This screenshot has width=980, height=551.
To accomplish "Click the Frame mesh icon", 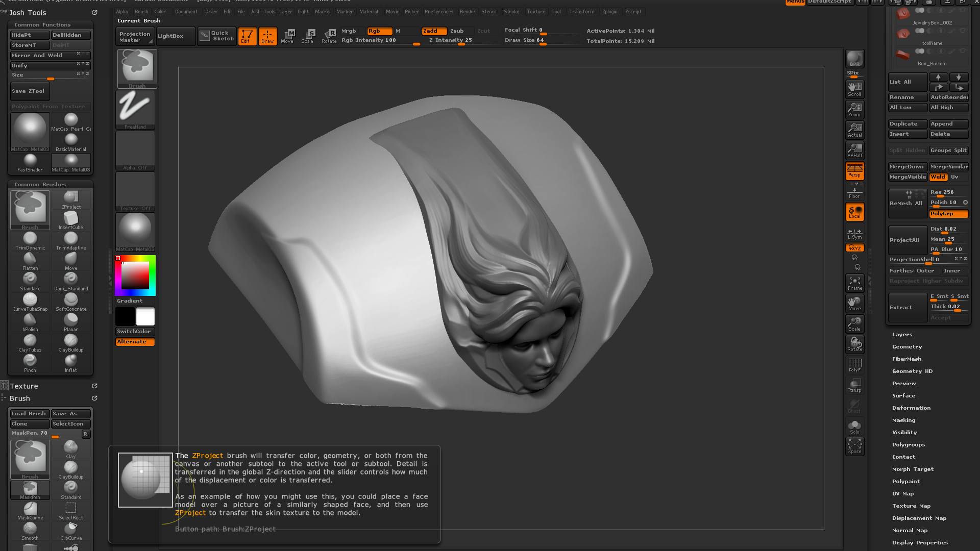I will 854,283.
